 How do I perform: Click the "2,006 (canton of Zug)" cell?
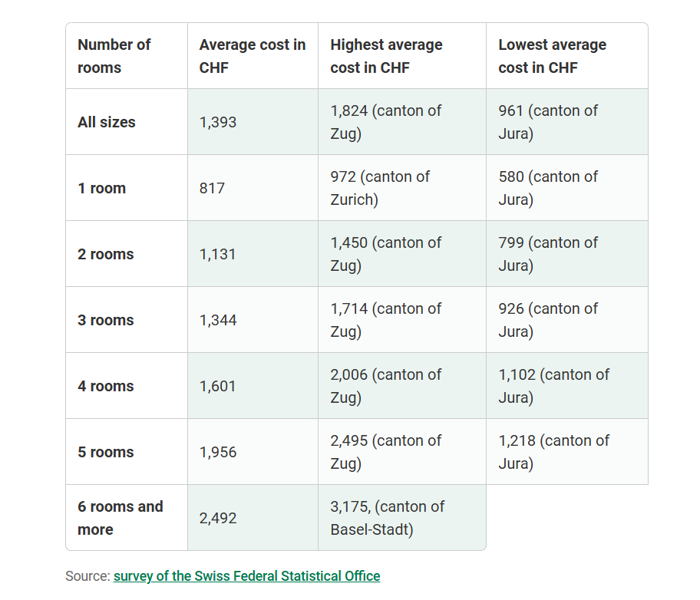(385, 386)
